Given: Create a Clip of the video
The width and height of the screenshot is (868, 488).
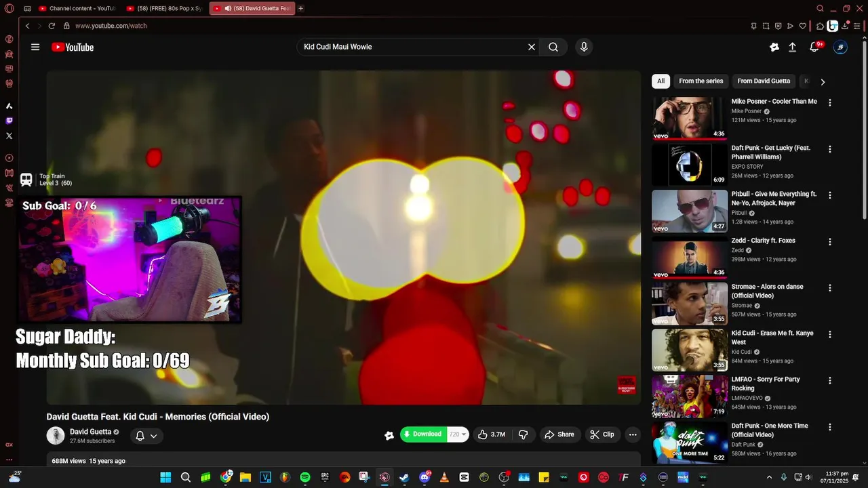Looking at the screenshot, I should [602, 434].
